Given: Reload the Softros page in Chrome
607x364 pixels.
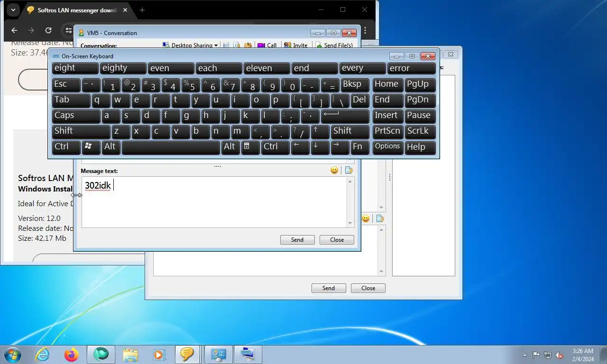Looking at the screenshot, I should [48, 30].
